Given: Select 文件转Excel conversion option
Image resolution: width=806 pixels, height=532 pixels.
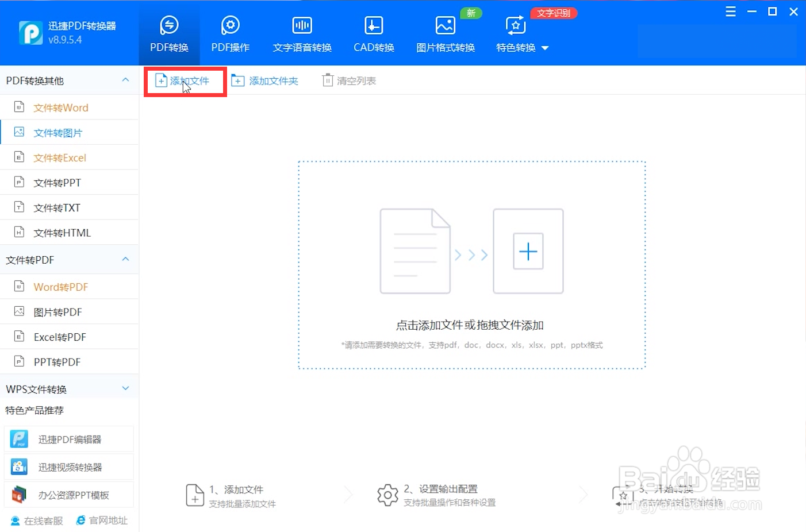Looking at the screenshot, I should coord(61,157).
